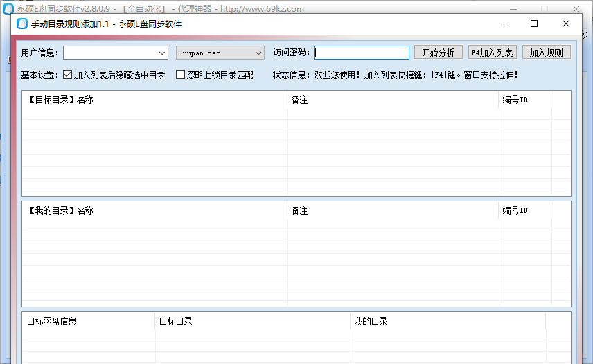Click the 访问密码 input field
593x364 pixels.
coord(361,53)
